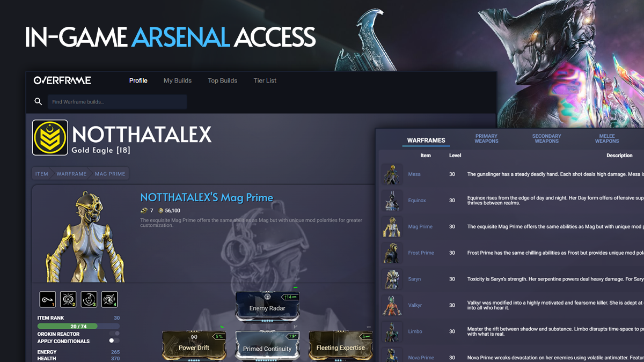The height and width of the screenshot is (362, 644).
Task: Click the Gold Eagle rank badge
Action: [50, 137]
